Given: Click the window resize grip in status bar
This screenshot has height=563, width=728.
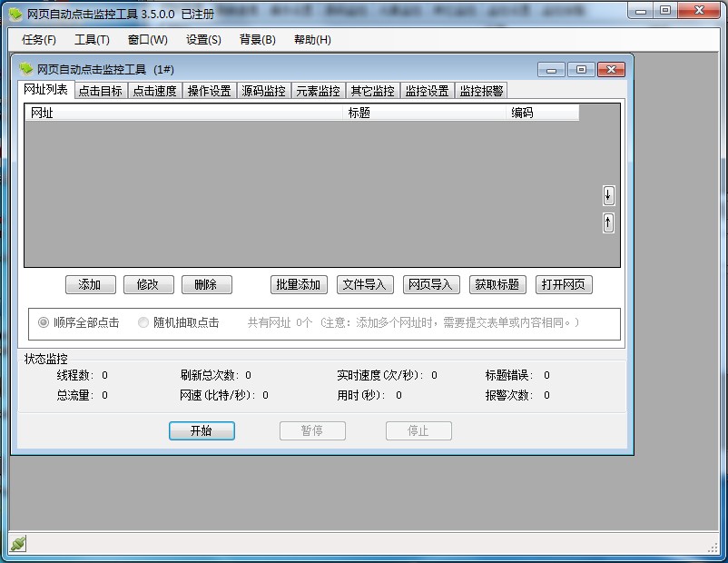Looking at the screenshot, I should 713,548.
